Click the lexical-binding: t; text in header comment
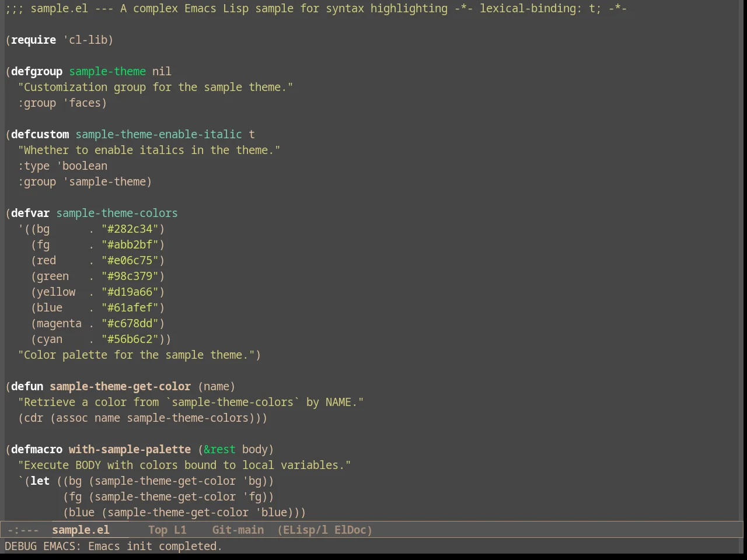 540,8
